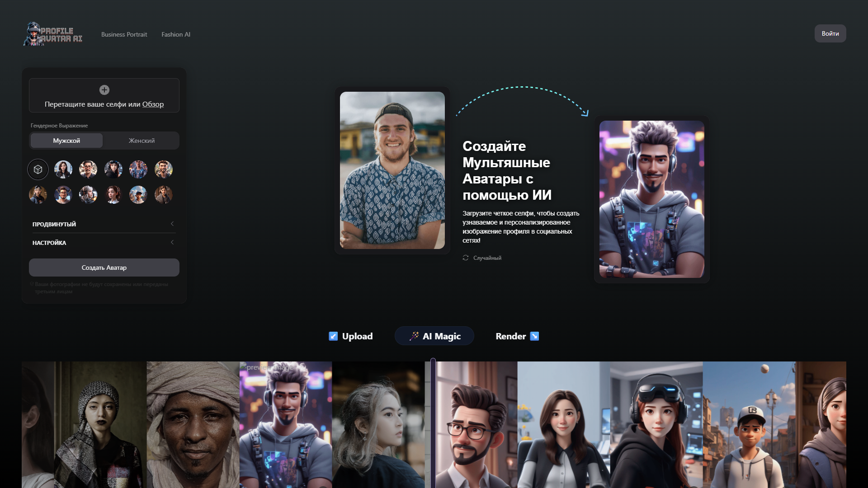
Task: Click the Создать Аватар button
Action: tap(104, 267)
